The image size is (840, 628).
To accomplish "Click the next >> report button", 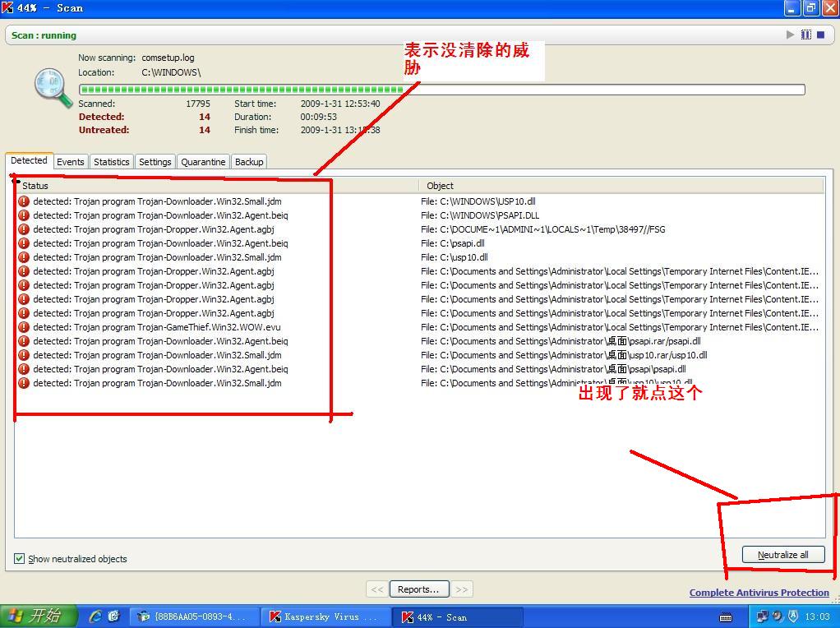I will coord(462,589).
